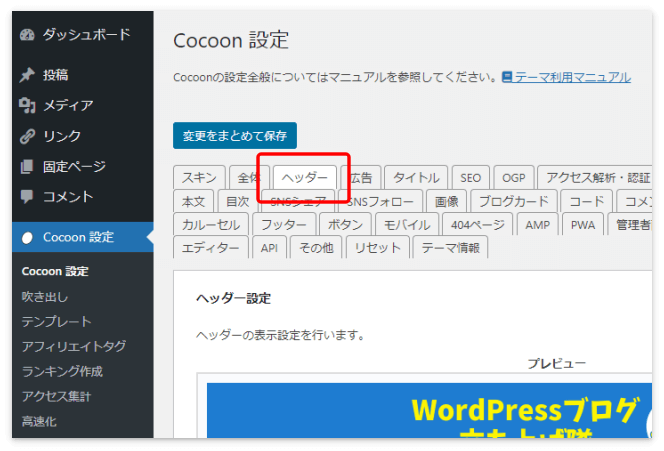Switch to the ヘッダー tab
Screen dimensions: 664x451
coord(305,177)
